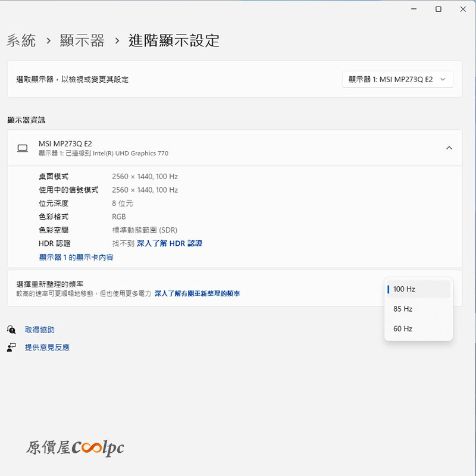
Task: Click the 8 位元 bit depth value
Action: pyautogui.click(x=123, y=203)
